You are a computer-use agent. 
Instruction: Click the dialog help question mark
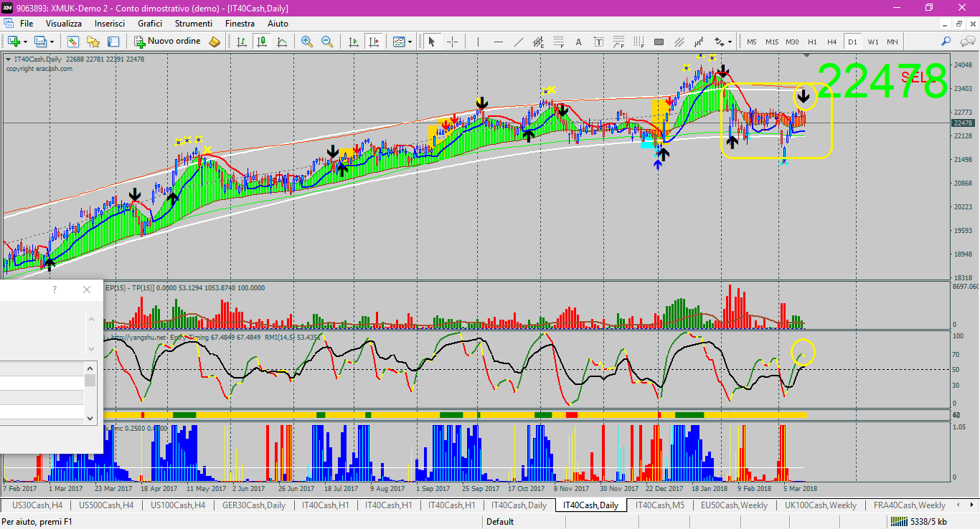55,290
